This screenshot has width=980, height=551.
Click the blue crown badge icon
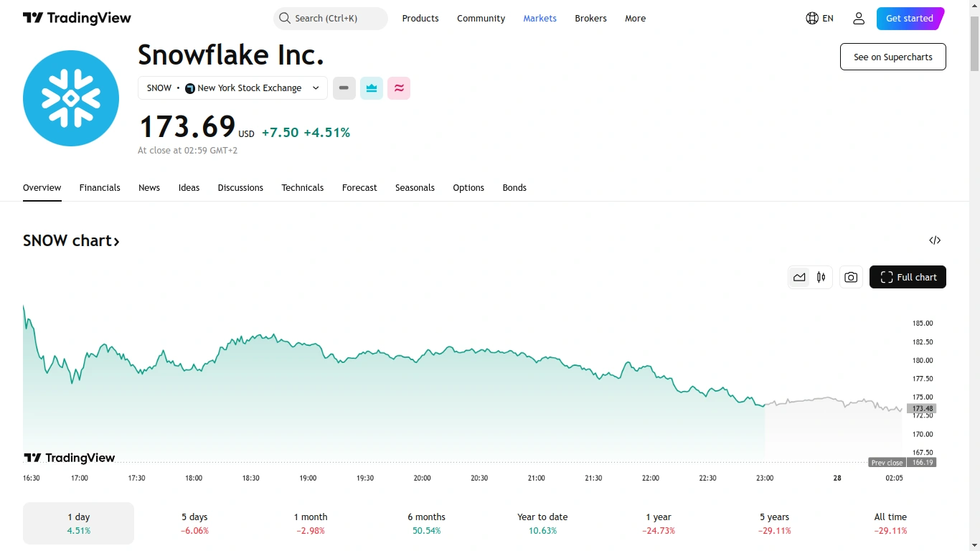(372, 88)
